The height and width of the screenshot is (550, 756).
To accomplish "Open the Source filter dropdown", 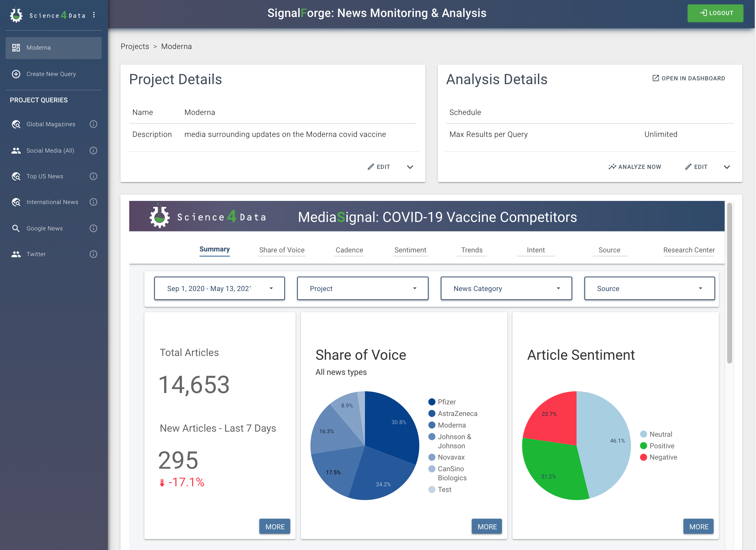I will click(x=649, y=288).
